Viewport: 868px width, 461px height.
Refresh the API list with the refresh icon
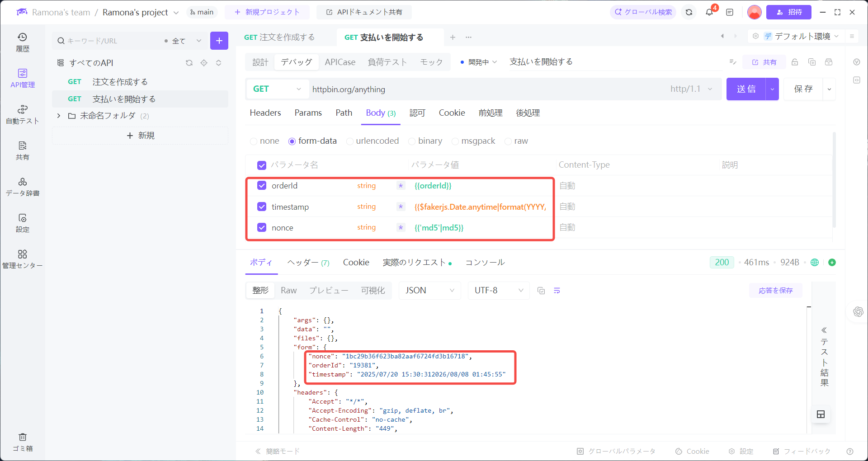(189, 63)
